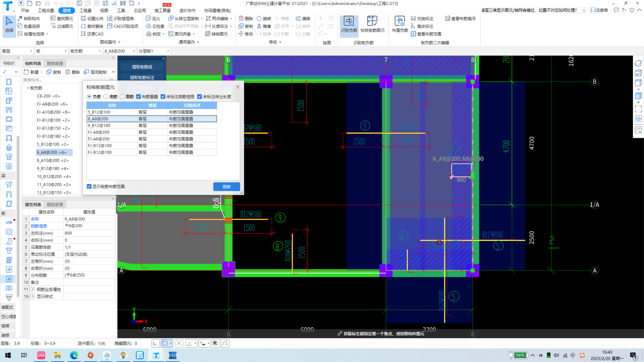Open the 校核板筋图元 tool
Image resolution: width=644 pixels, height=362 pixels.
point(372,24)
